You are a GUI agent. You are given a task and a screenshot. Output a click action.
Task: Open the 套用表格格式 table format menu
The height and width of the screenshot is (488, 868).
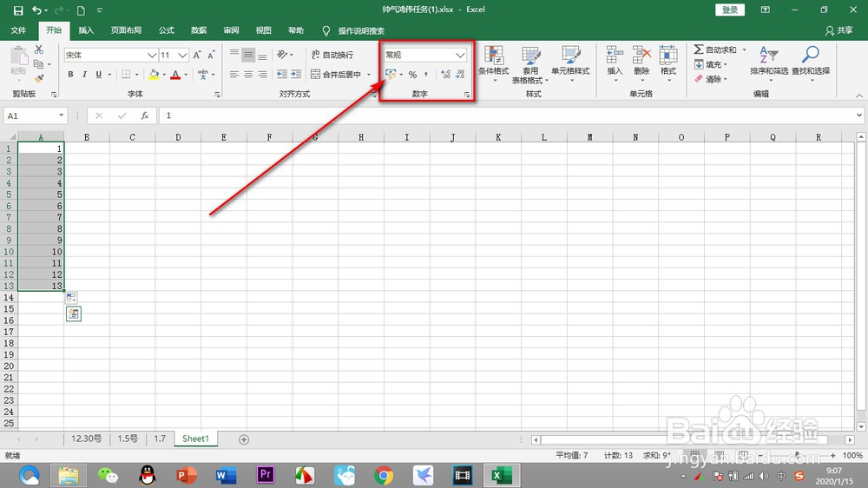tap(530, 65)
